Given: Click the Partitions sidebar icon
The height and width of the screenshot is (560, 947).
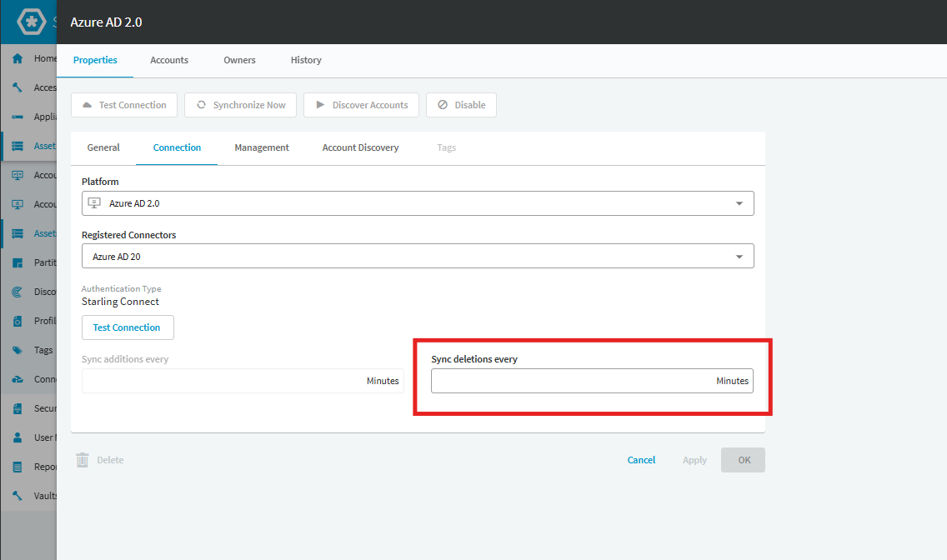Looking at the screenshot, I should tap(18, 262).
